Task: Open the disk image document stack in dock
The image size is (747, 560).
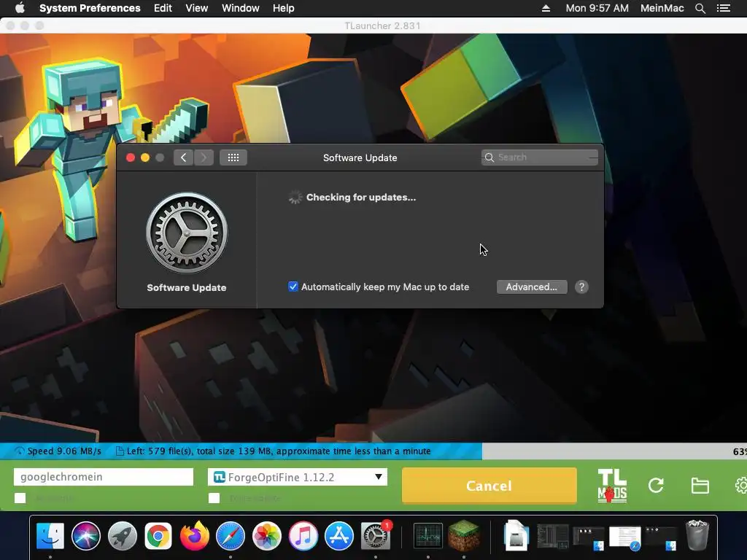Action: [x=516, y=536]
